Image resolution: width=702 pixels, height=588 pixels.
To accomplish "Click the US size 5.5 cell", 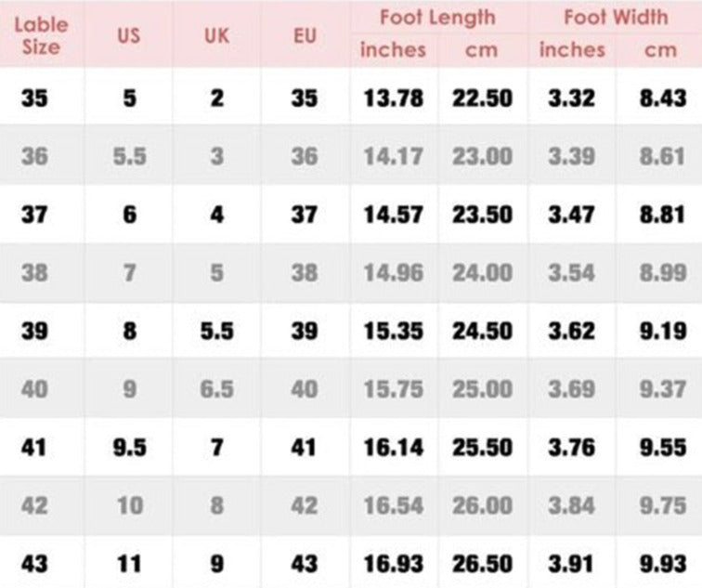I will pyautogui.click(x=129, y=157).
